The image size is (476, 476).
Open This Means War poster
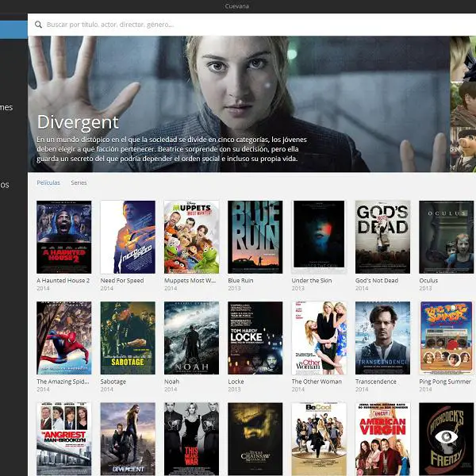coord(191,439)
